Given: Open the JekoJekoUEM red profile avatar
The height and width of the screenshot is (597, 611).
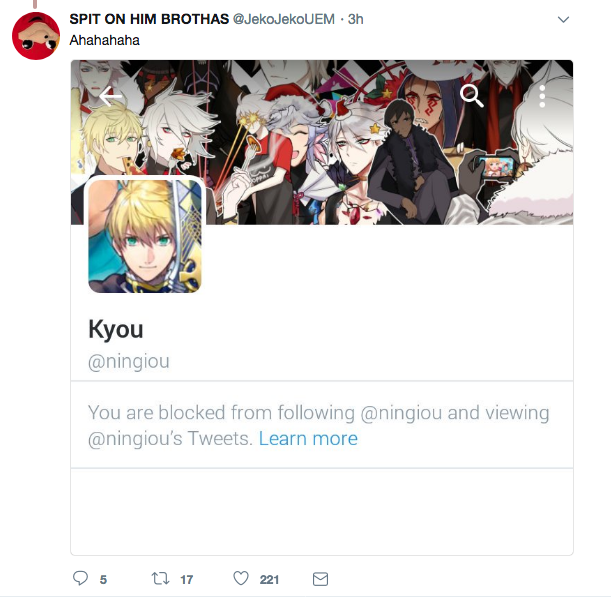Looking at the screenshot, I should 36,36.
